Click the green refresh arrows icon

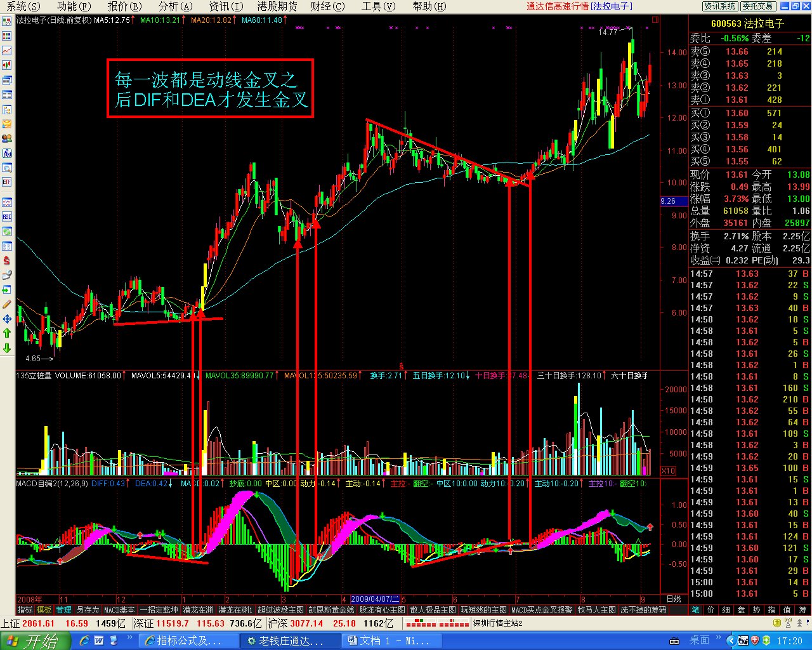[x=7, y=232]
